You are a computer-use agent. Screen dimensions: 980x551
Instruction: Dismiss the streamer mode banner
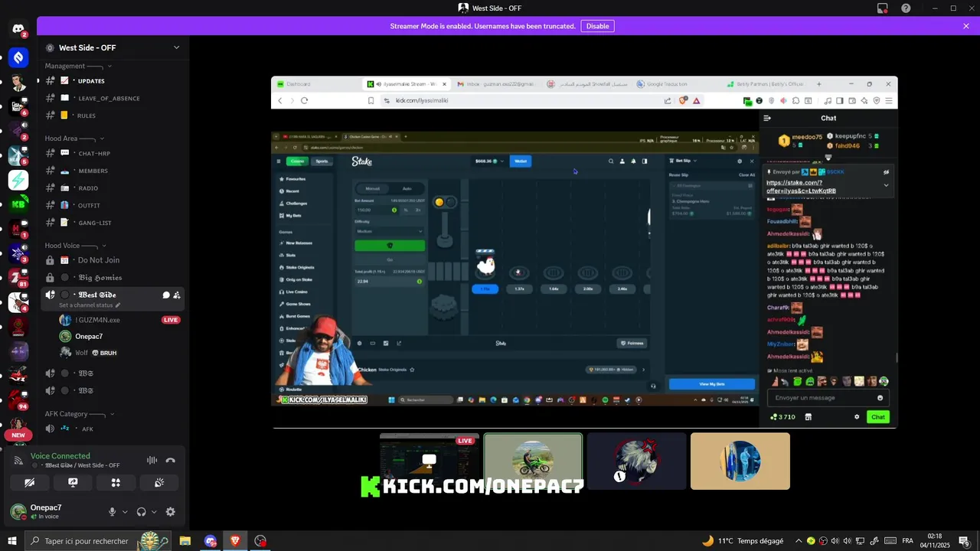(966, 26)
